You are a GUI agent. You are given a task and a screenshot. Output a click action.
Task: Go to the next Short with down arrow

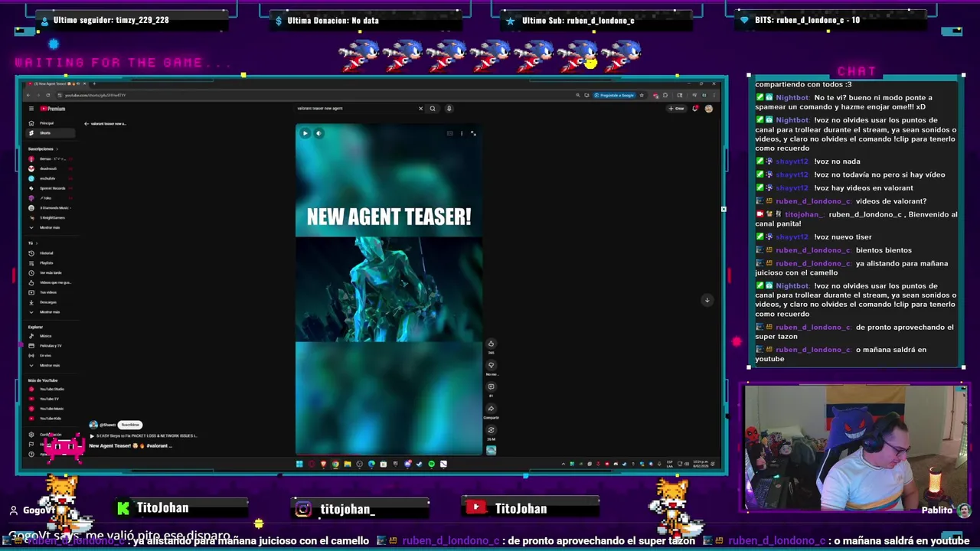pos(707,300)
